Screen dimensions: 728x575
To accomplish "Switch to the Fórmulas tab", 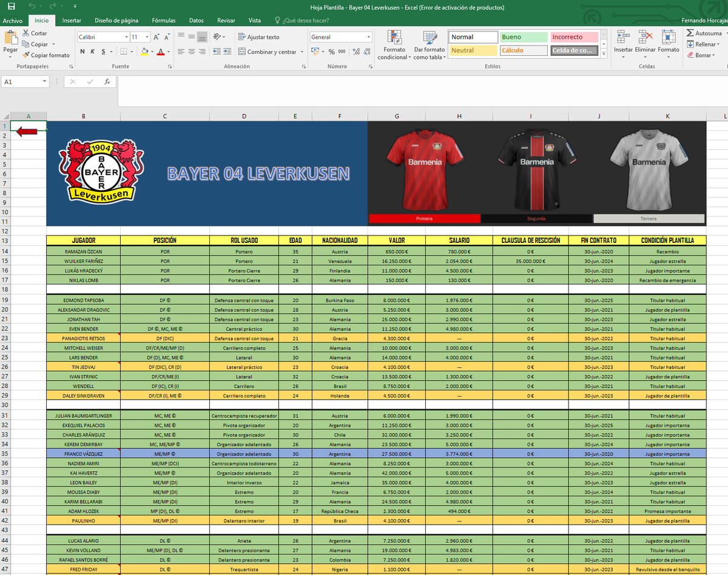I will (x=164, y=21).
